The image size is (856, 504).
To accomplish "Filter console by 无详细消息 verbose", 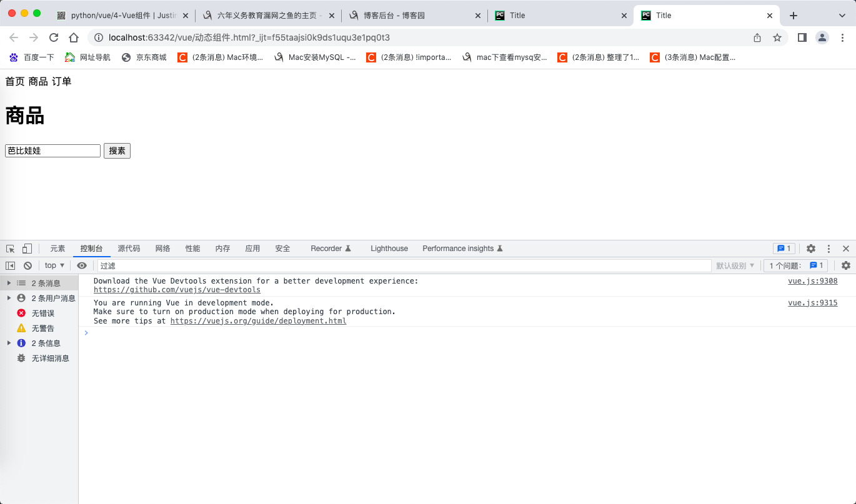I will (39, 358).
